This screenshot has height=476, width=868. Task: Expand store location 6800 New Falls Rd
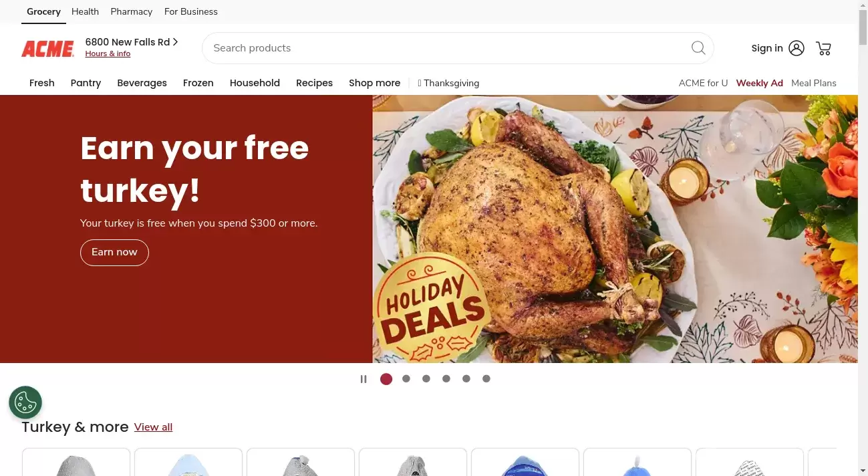pyautogui.click(x=132, y=42)
